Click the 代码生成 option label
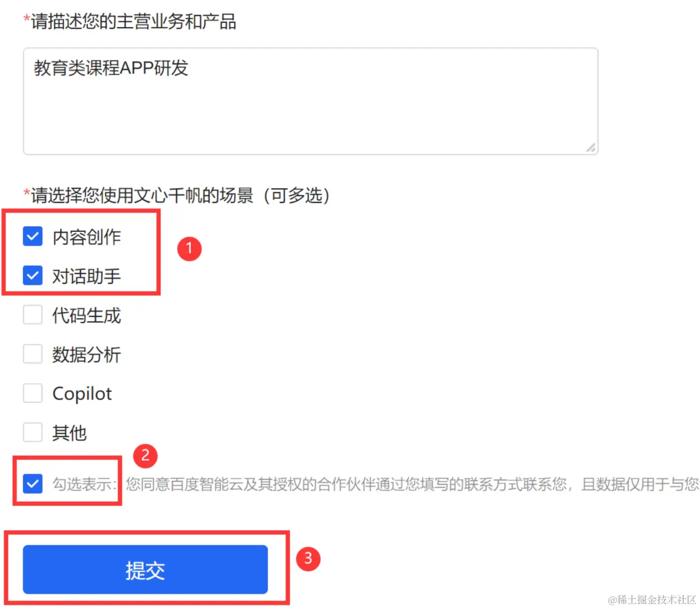 coord(86,316)
